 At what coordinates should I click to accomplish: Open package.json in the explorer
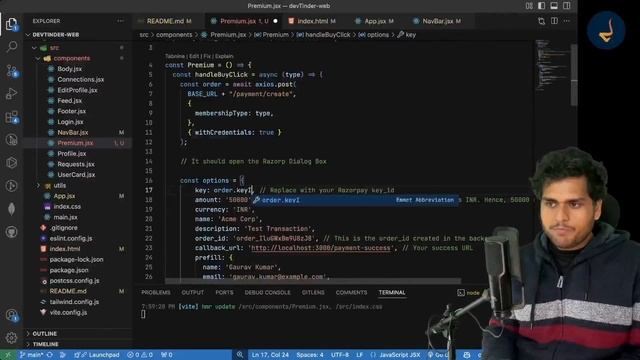(x=69, y=270)
